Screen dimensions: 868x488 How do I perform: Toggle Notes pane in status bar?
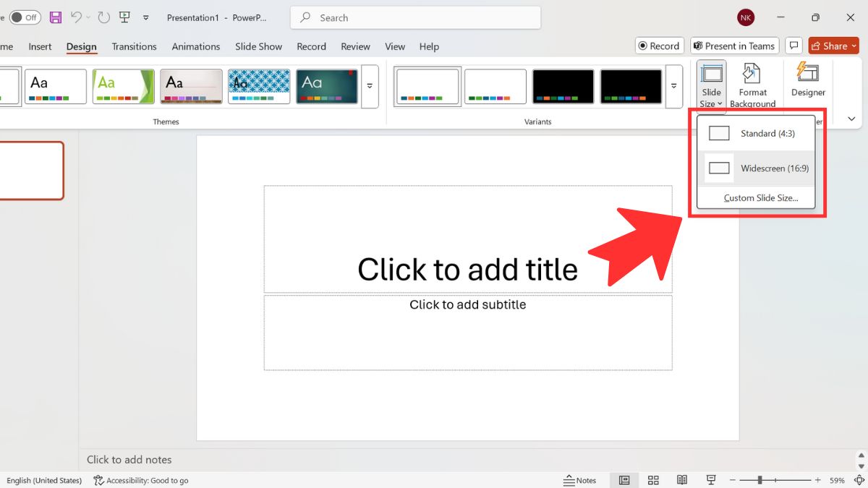coord(580,480)
